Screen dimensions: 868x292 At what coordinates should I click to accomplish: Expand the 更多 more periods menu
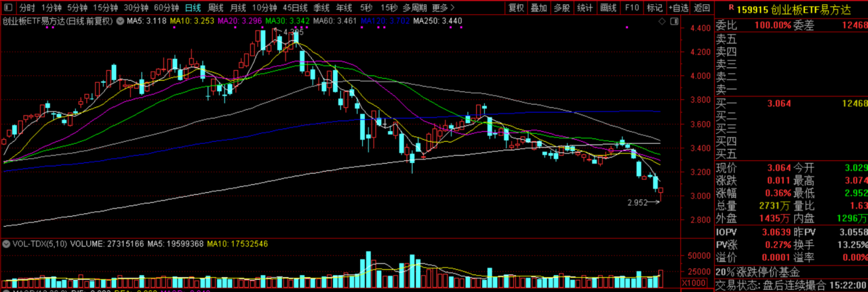pyautogui.click(x=443, y=8)
